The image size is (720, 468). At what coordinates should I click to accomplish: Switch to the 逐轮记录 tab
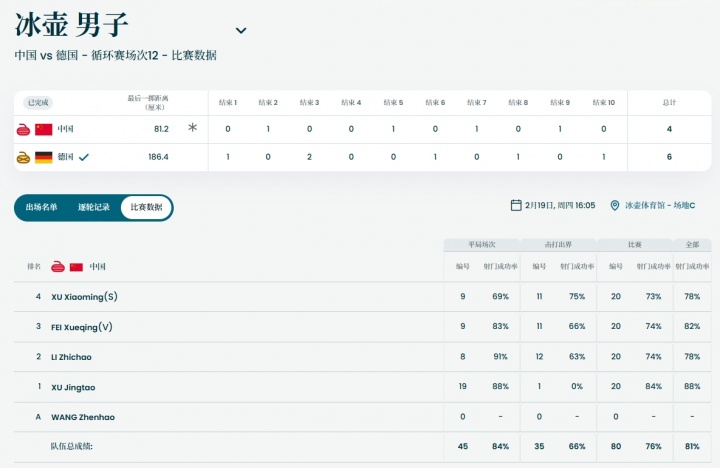[94, 207]
